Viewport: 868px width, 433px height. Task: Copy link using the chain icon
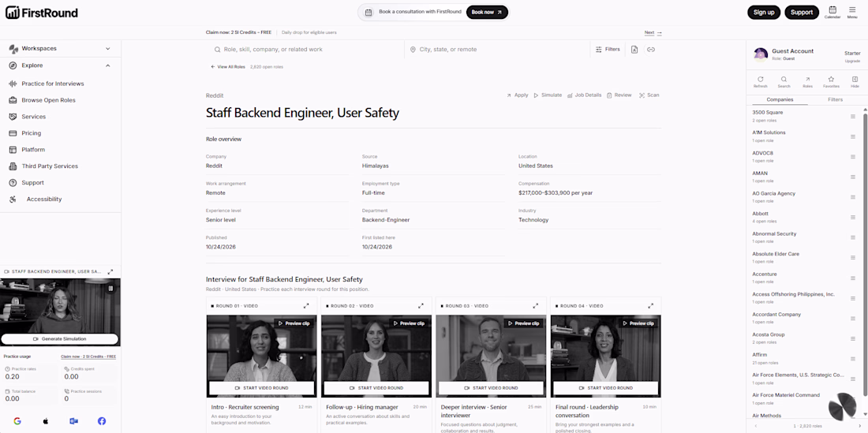pos(651,49)
